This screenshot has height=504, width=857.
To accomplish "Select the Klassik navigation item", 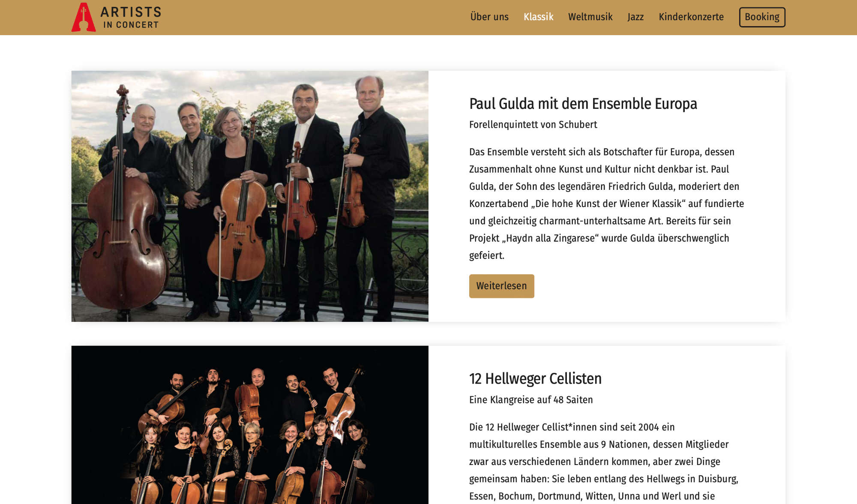I will click(x=538, y=17).
